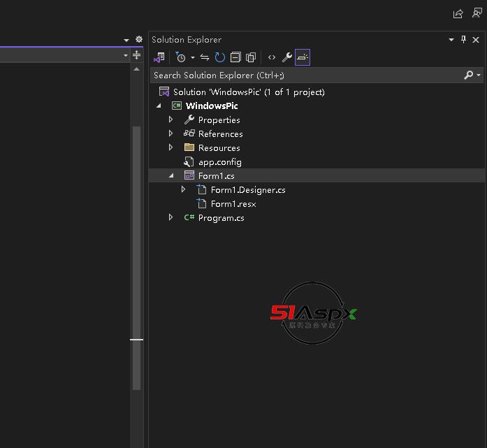Toggle Preview Selected Items button
Screen dimensions: 487x448
click(x=302, y=57)
